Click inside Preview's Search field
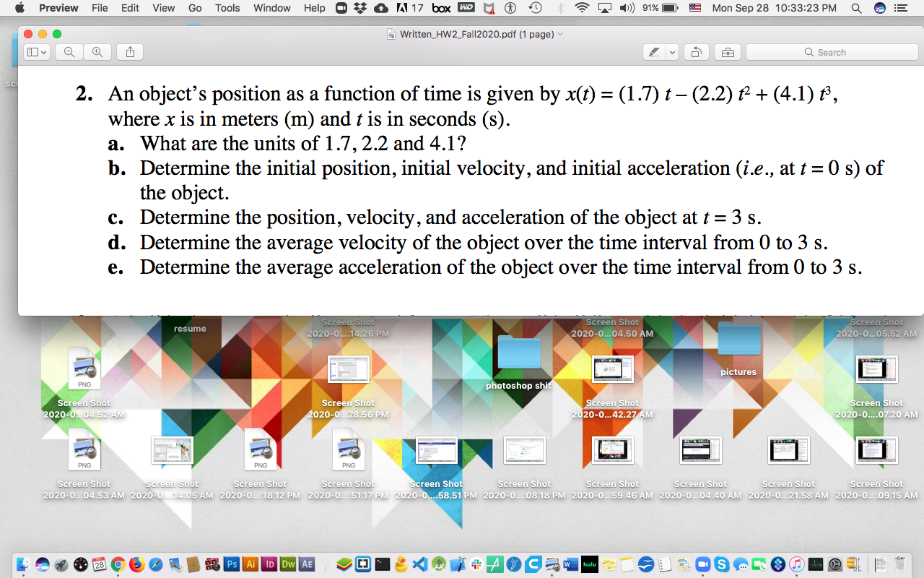The image size is (924, 578). [832, 52]
